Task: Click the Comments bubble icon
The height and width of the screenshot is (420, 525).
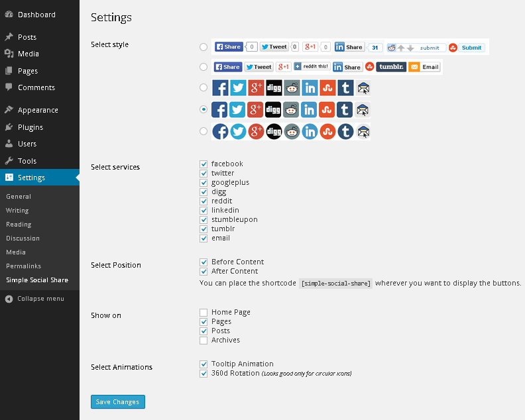Action: point(9,87)
